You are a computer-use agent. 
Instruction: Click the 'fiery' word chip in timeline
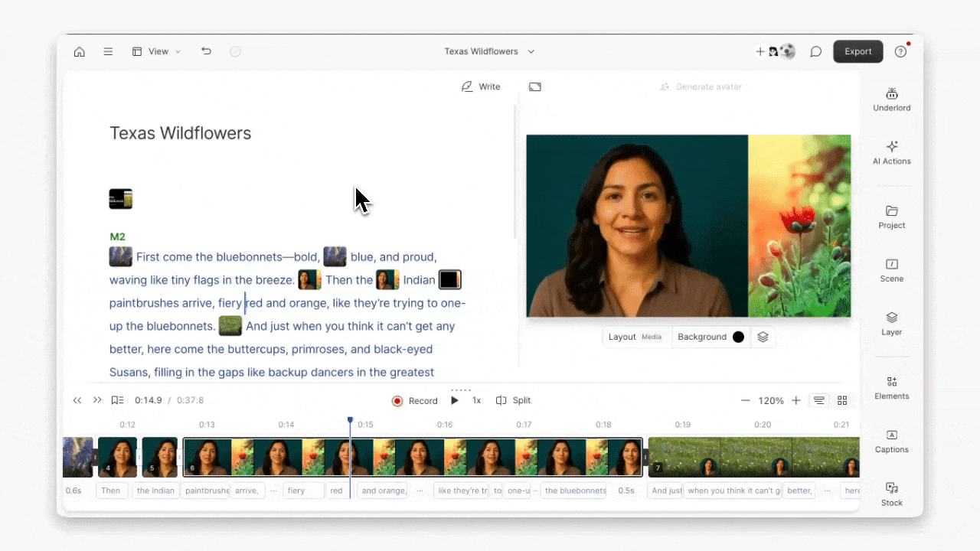303,491
